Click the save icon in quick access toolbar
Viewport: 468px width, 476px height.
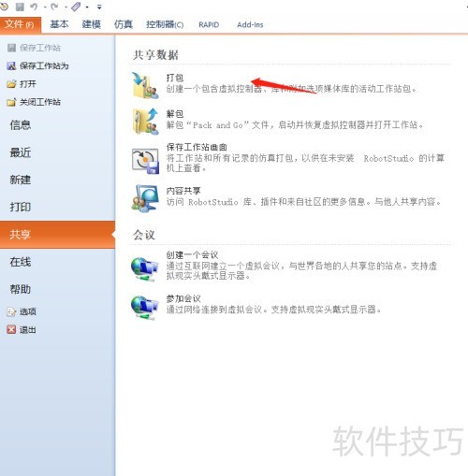(x=20, y=7)
